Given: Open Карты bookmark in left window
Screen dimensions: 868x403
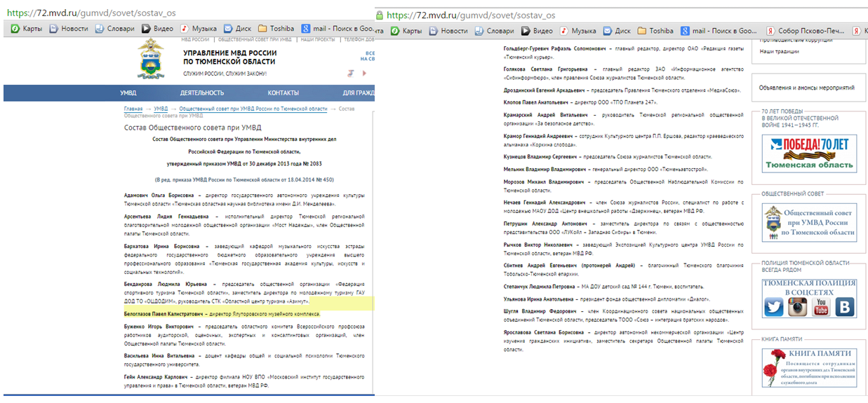Looking at the screenshot, I should point(27,29).
